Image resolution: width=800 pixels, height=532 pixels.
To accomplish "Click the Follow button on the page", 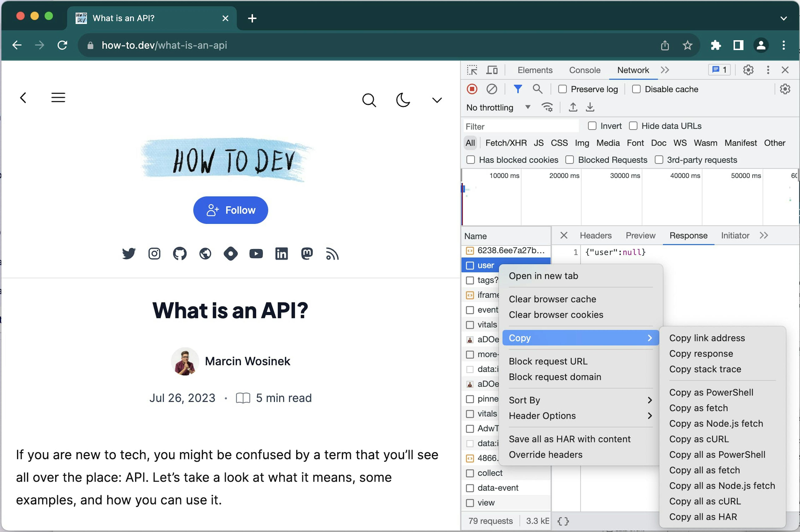I will point(230,210).
